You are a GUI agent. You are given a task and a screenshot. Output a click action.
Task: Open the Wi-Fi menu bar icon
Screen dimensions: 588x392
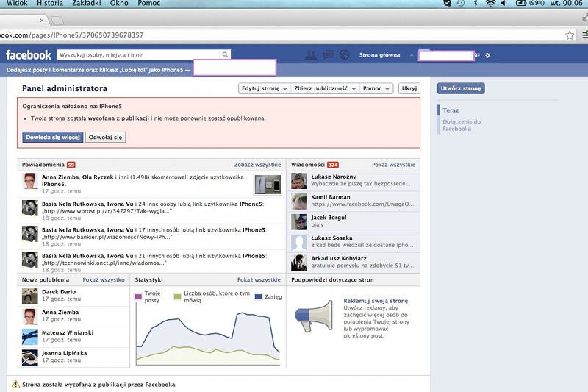tap(491, 4)
